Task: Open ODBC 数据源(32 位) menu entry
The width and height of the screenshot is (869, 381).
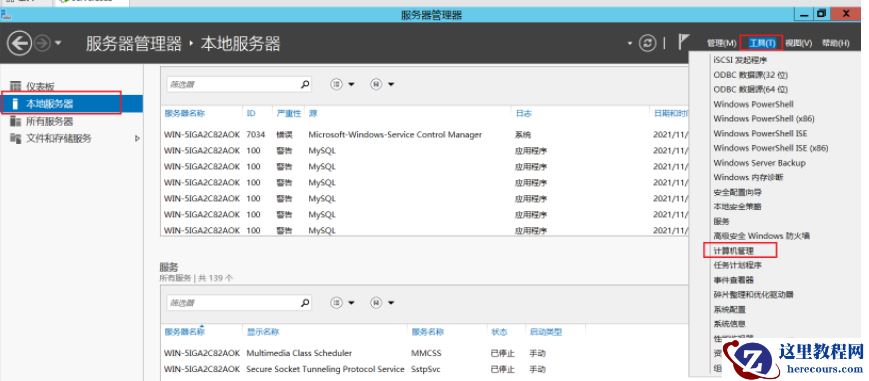Action: pyautogui.click(x=750, y=74)
